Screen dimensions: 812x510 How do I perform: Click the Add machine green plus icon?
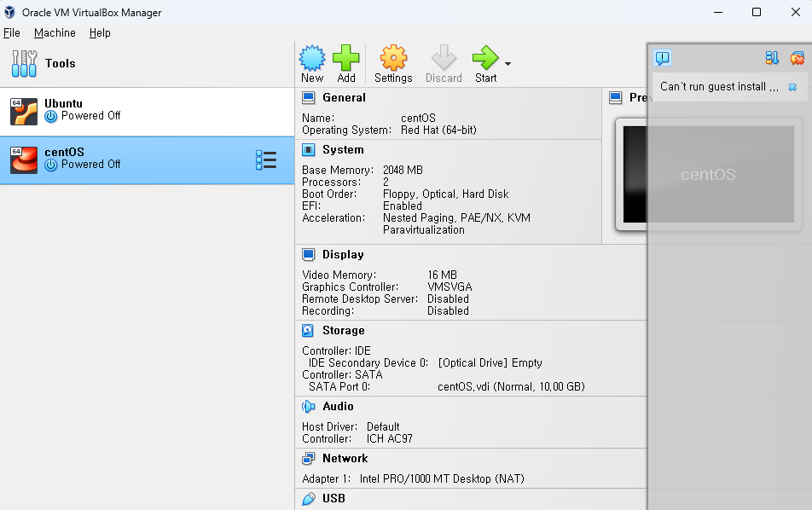[346, 58]
